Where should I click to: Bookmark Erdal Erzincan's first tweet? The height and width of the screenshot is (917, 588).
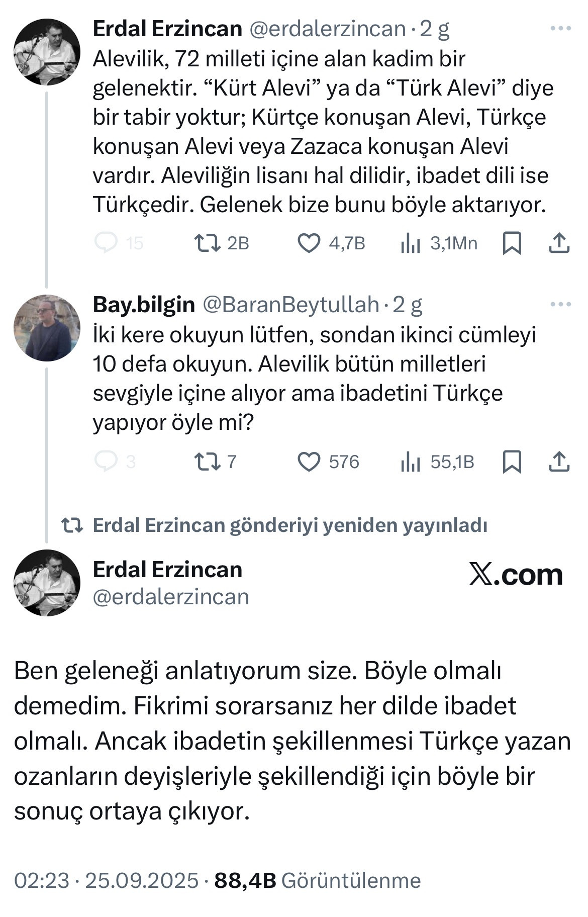click(512, 243)
